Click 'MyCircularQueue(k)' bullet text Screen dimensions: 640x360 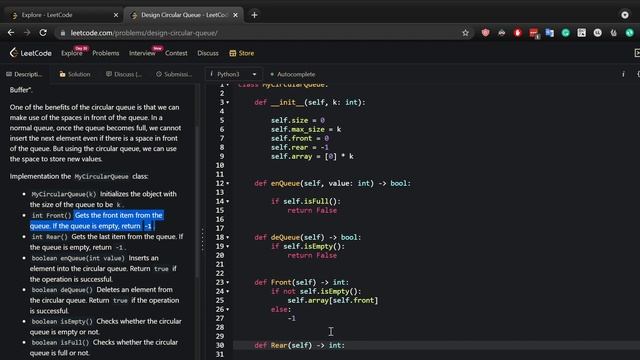click(64, 194)
